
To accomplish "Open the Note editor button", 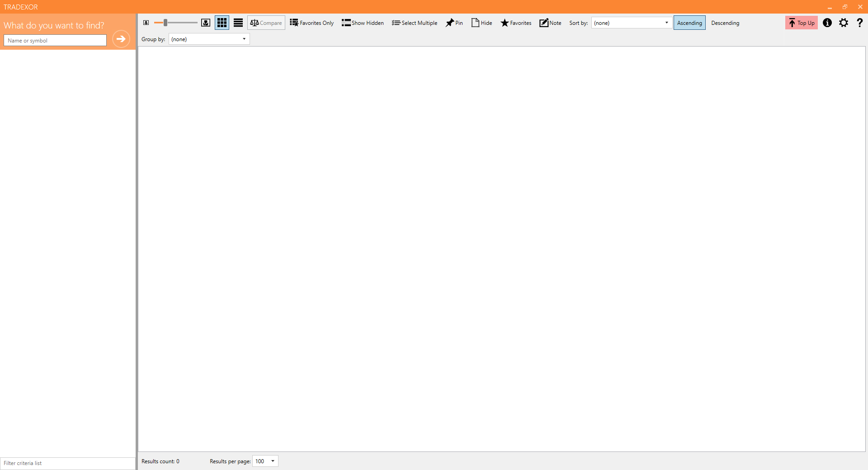I will point(551,23).
